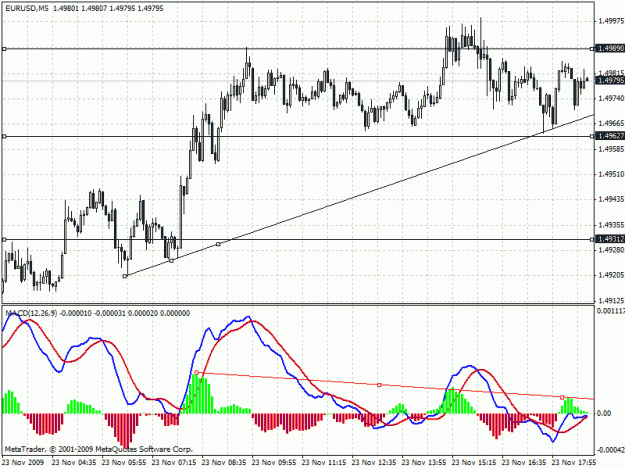This screenshot has width=625, height=469.
Task: Select the upper anchor point of black trendline
Action: click(218, 244)
